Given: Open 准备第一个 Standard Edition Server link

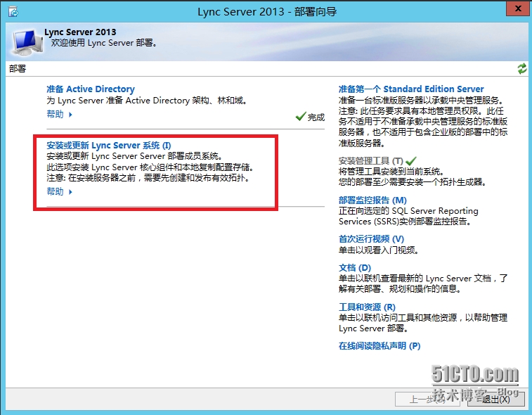Looking at the screenshot, I should point(411,89).
